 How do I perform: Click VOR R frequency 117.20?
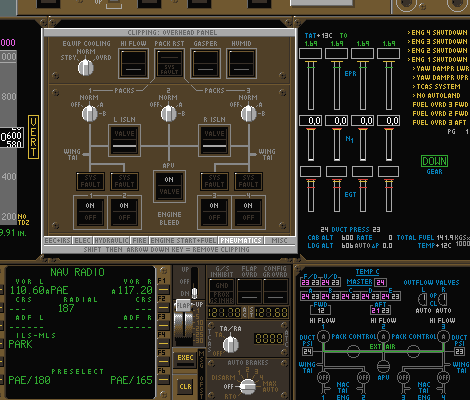click(132, 290)
